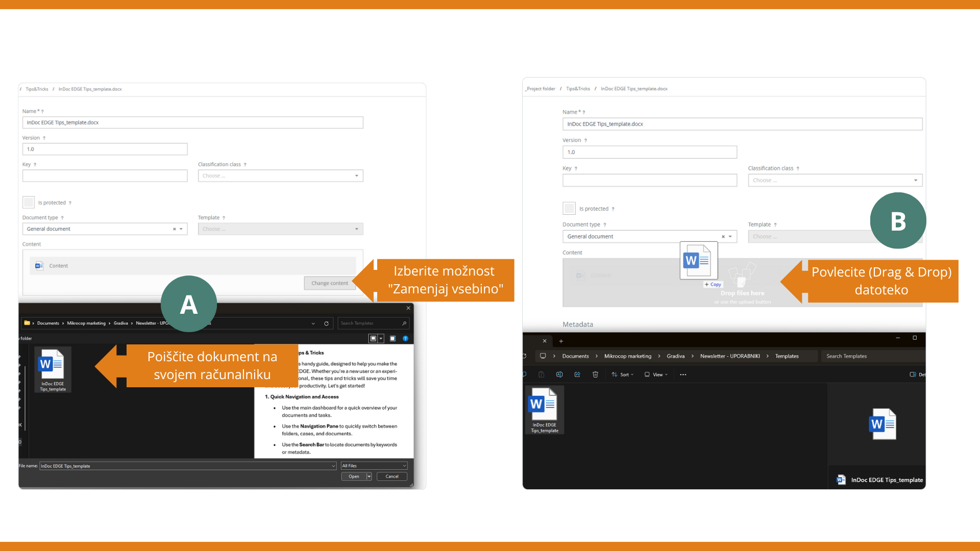Open the Classification class dropdown in the left form
The width and height of the screenshot is (980, 551).
pos(280,176)
